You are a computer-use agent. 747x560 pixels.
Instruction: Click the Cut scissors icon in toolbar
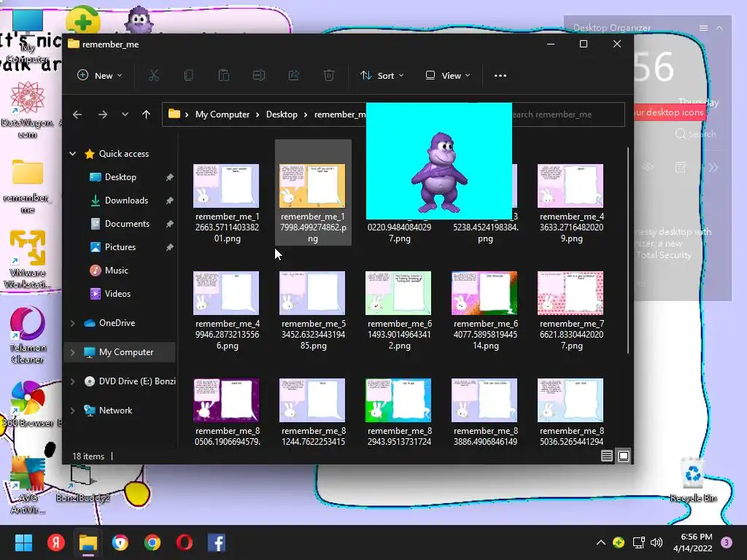(153, 75)
